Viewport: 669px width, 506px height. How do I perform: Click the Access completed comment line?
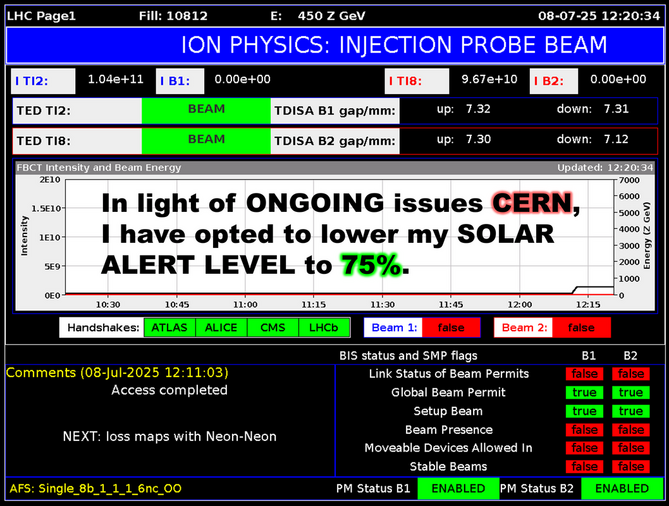click(169, 390)
